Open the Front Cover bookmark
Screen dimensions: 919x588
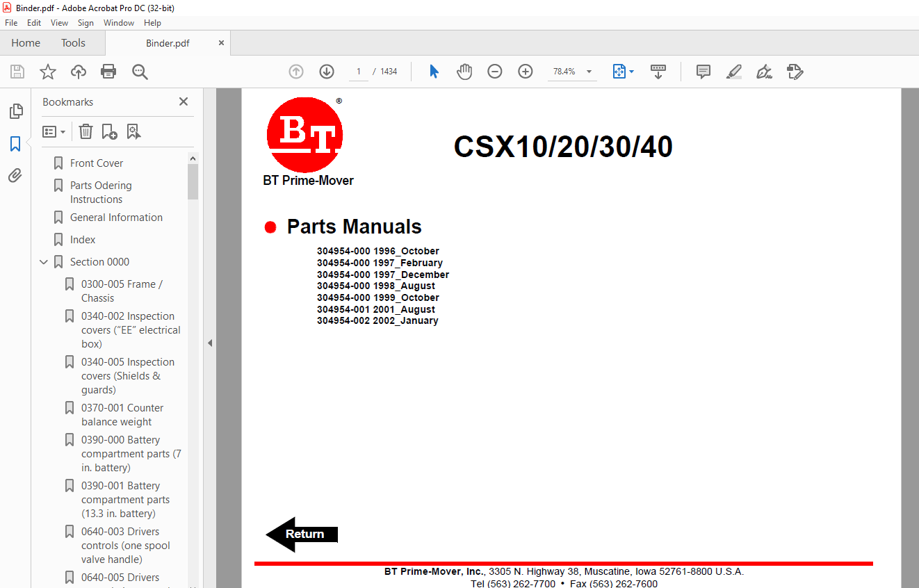coord(97,163)
